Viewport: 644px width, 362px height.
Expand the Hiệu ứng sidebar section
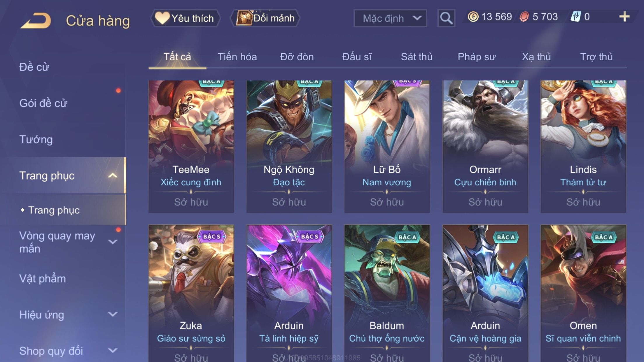113,314
